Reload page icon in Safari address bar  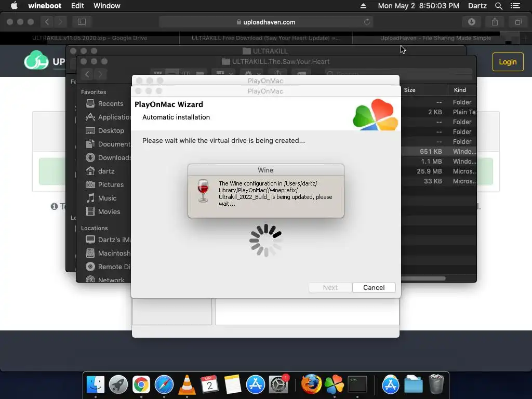(x=367, y=22)
